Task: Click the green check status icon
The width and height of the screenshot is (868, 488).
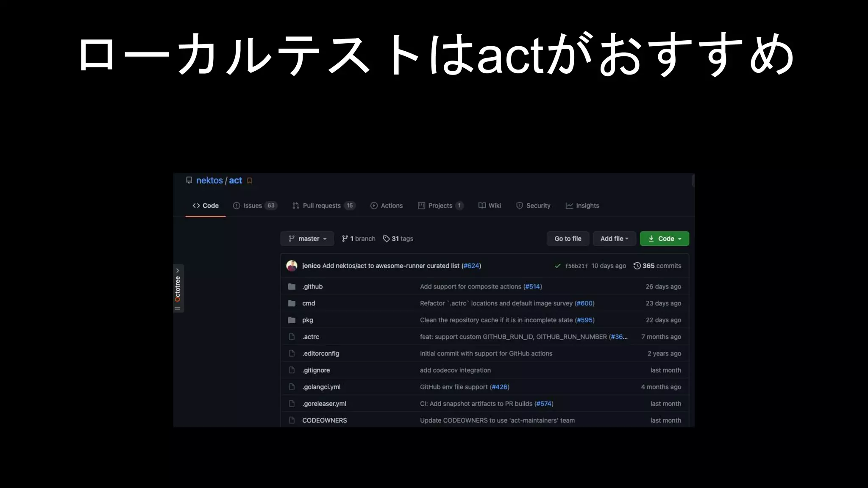Action: pos(557,266)
